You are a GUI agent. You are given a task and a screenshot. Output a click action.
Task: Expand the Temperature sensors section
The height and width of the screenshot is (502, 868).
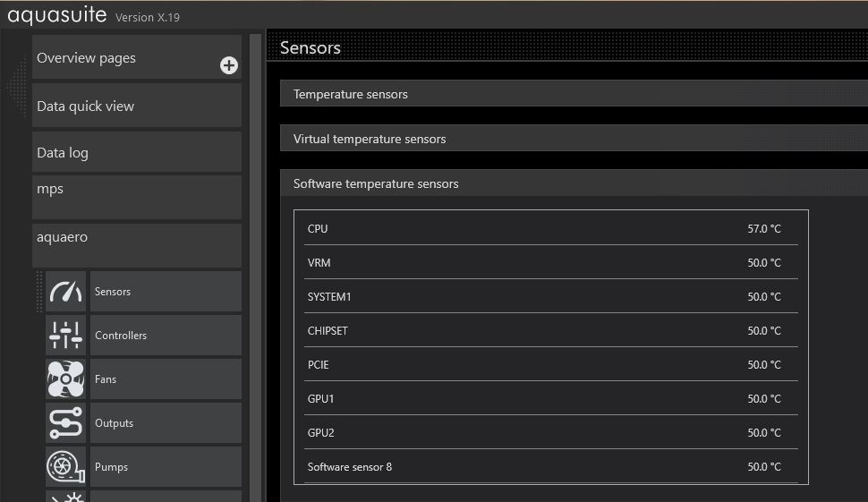(x=573, y=94)
